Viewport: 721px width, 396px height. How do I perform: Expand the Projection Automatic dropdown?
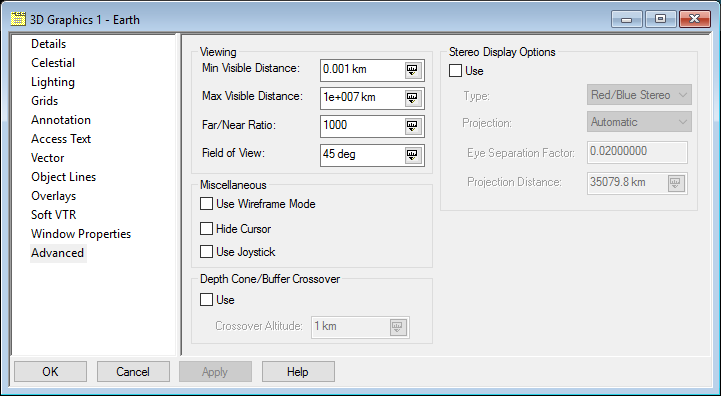click(639, 122)
